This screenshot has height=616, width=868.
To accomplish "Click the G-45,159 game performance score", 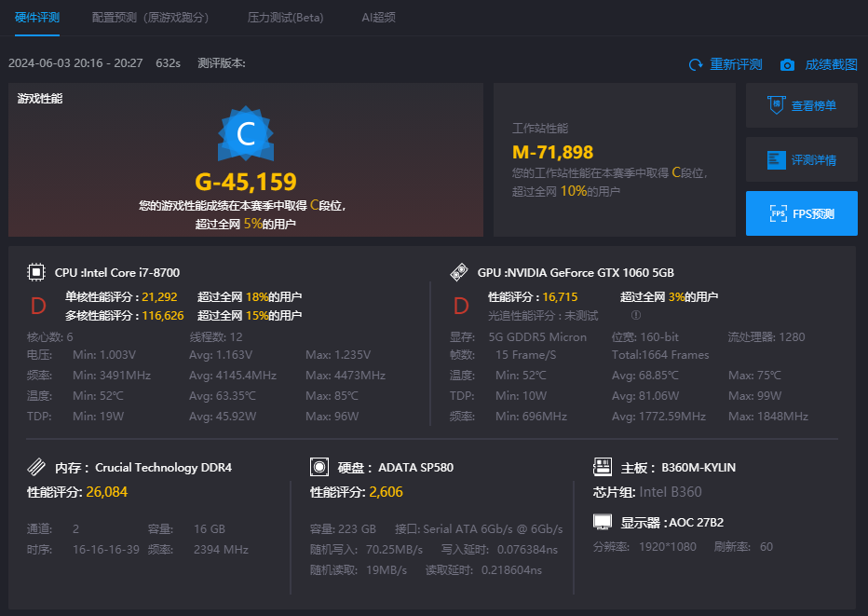I will [x=245, y=181].
